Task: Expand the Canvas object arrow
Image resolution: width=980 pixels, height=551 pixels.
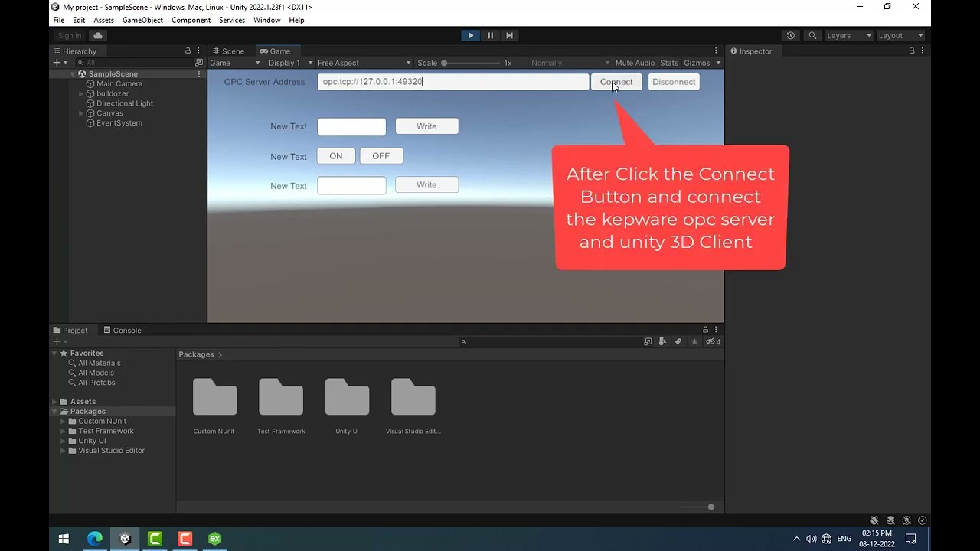Action: [81, 113]
